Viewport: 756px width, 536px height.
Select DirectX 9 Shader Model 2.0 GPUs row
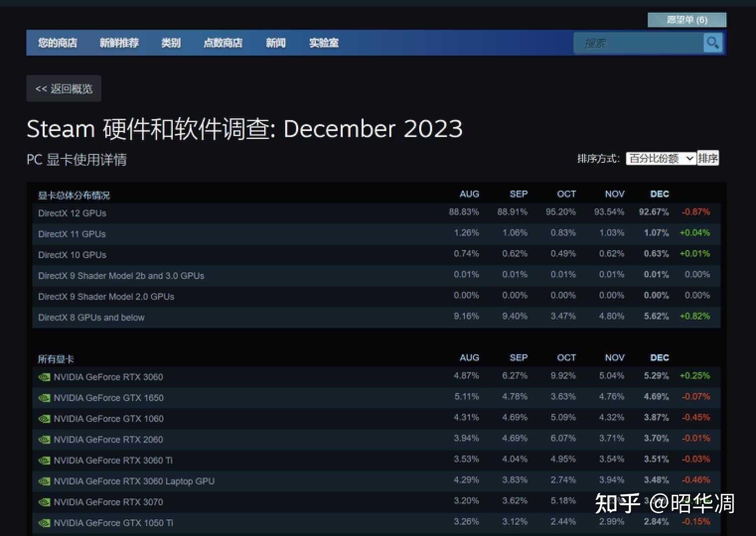tap(376, 296)
